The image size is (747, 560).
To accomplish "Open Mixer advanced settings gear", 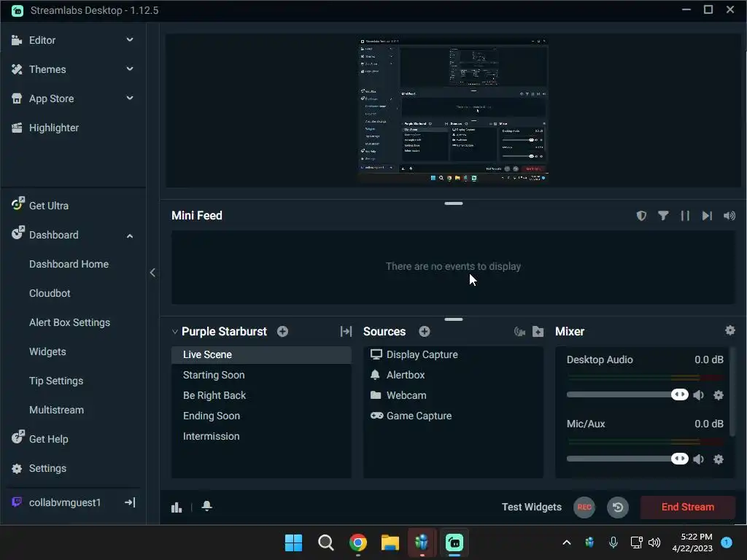I will tap(729, 330).
